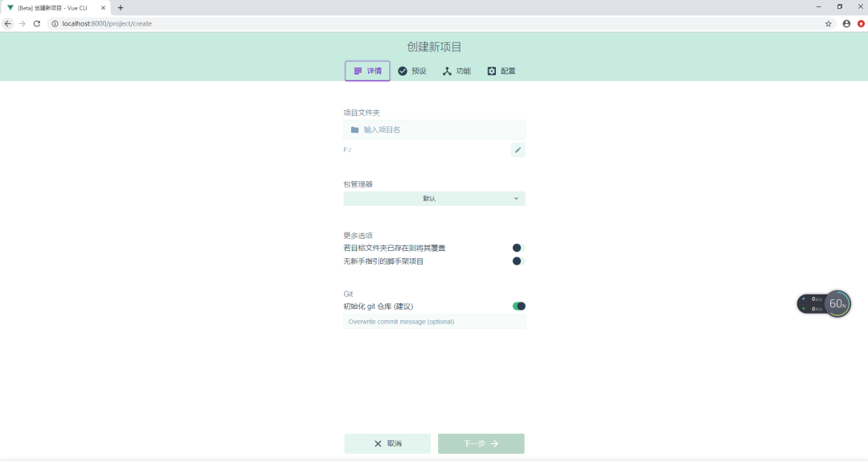Open the Chrome profile account icon
Screen dimensions: 868x461
point(846,24)
